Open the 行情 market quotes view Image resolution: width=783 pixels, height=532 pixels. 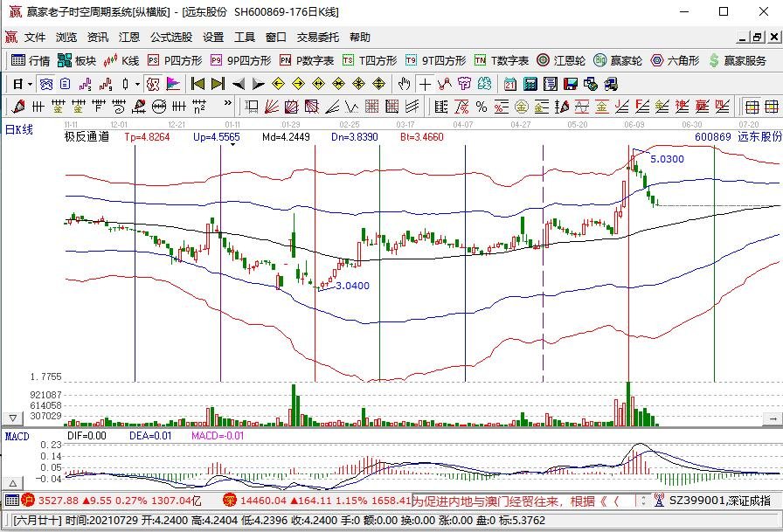point(31,60)
